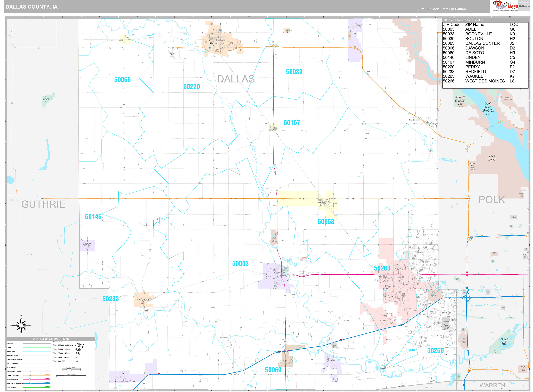The height and width of the screenshot is (392, 533).
Task: Click the CAMP DODGE JOHNSTON TS label
Action: click(488, 109)
